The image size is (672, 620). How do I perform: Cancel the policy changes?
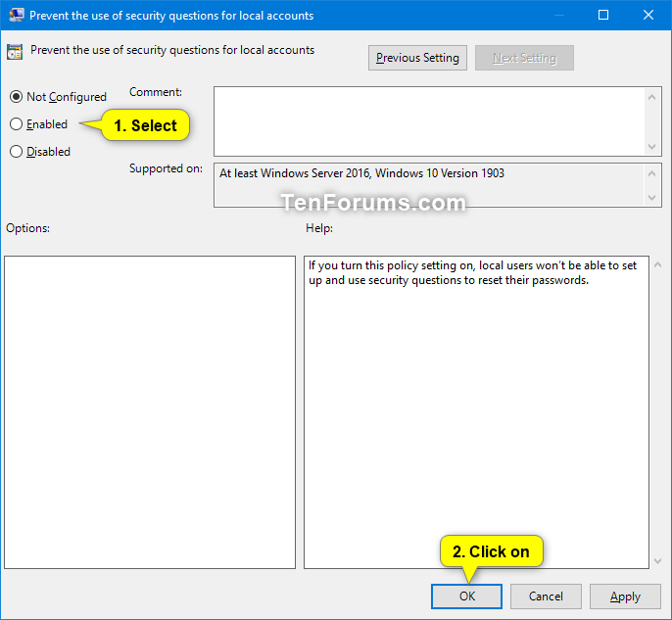point(546,596)
